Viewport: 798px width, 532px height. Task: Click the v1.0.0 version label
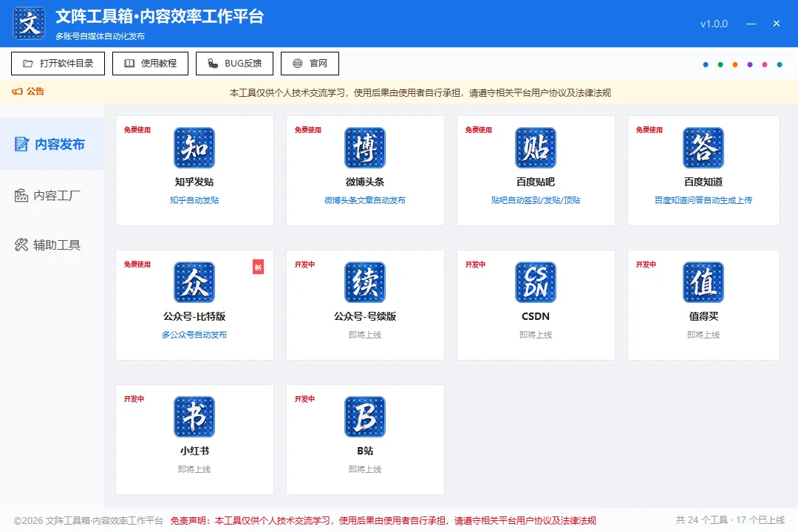click(714, 24)
